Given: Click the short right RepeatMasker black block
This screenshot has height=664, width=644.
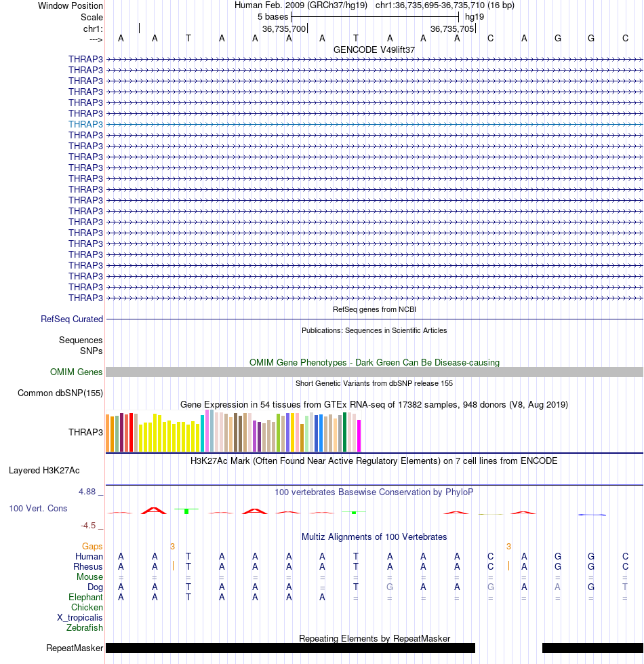Looking at the screenshot, I should [592, 648].
